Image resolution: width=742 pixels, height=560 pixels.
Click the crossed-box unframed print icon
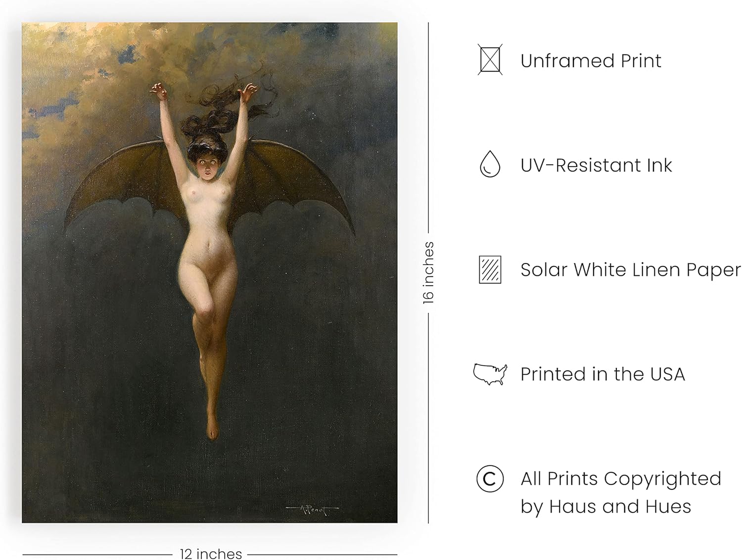coord(490,60)
